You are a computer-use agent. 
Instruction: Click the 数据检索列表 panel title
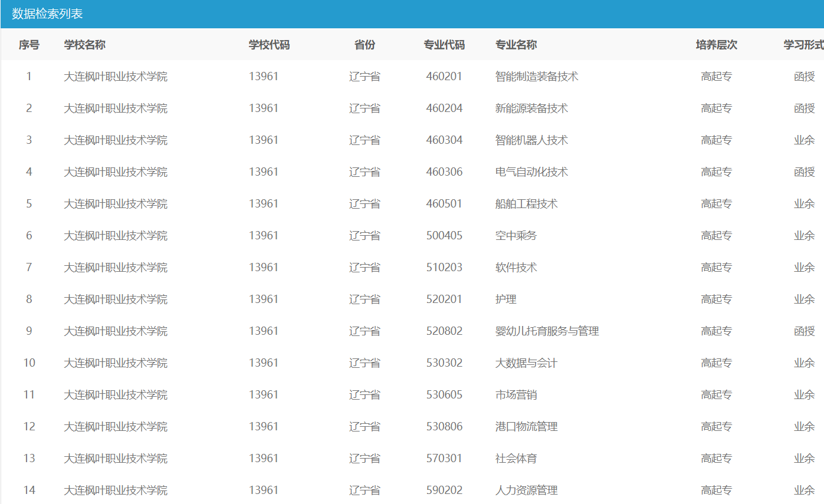pos(47,14)
